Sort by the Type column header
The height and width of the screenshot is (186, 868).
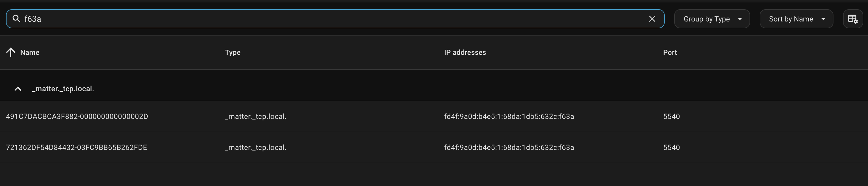[x=232, y=52]
